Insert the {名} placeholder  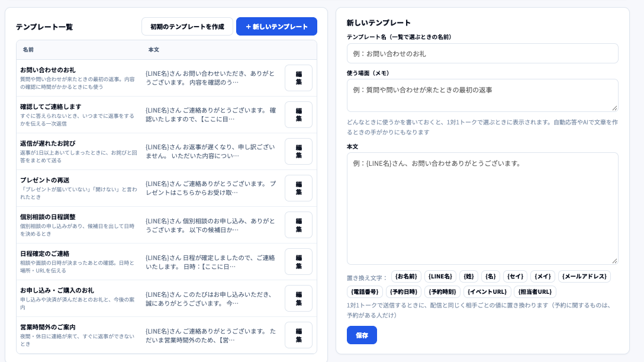pos(490,277)
